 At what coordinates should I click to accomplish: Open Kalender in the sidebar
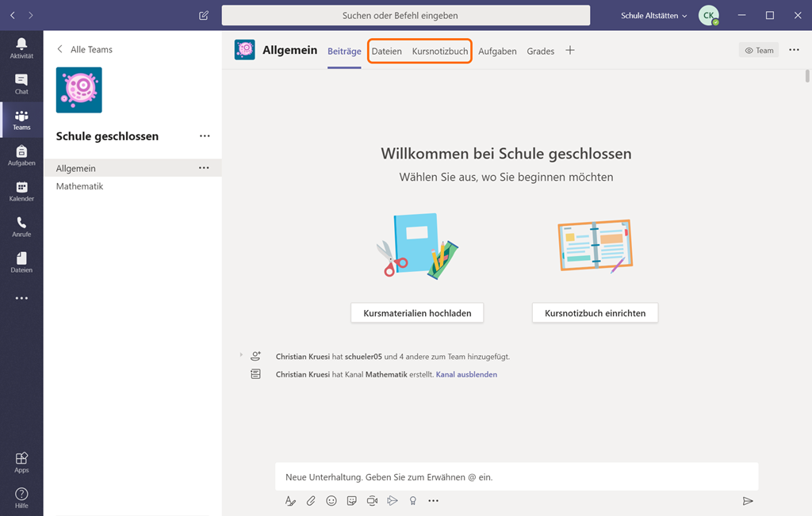click(x=21, y=190)
